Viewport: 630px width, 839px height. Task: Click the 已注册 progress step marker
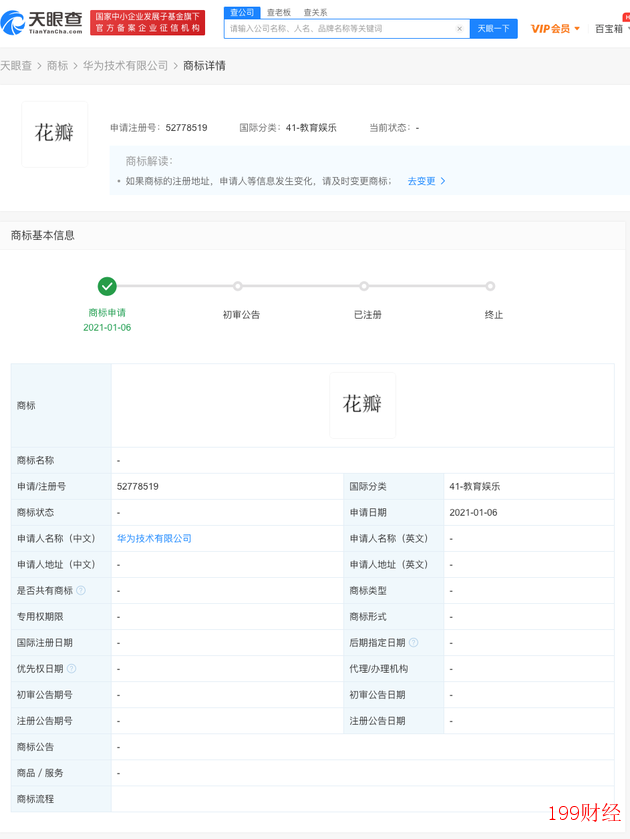point(364,286)
